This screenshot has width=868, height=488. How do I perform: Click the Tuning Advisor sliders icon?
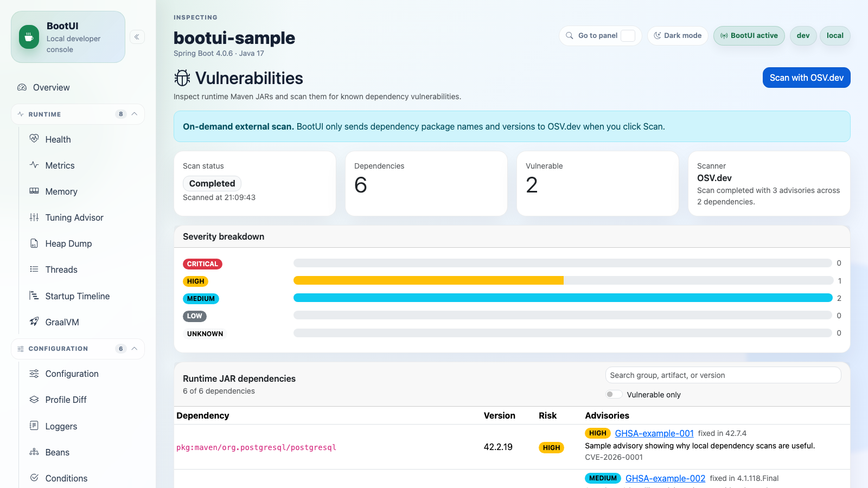[34, 217]
